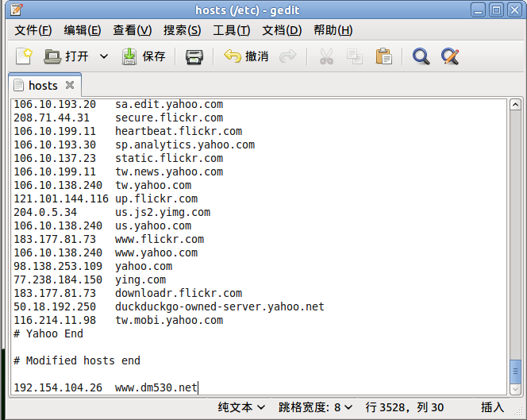
Task: Open the 搜索(S) menu
Action: 183,30
